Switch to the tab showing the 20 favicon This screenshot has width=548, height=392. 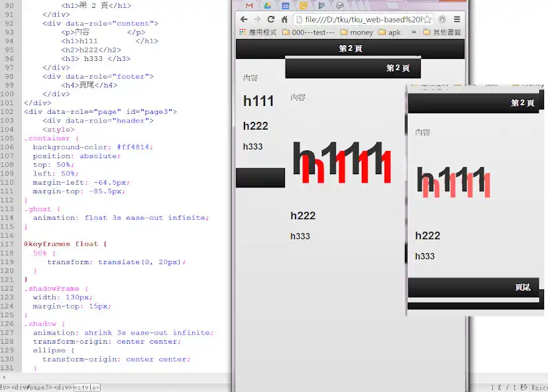[286, 5]
